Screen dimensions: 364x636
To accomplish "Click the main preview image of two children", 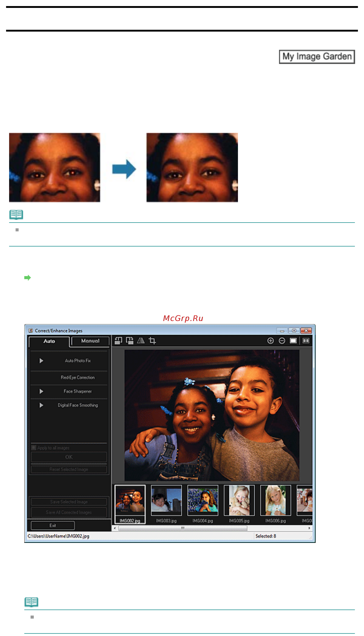I will [212, 415].
